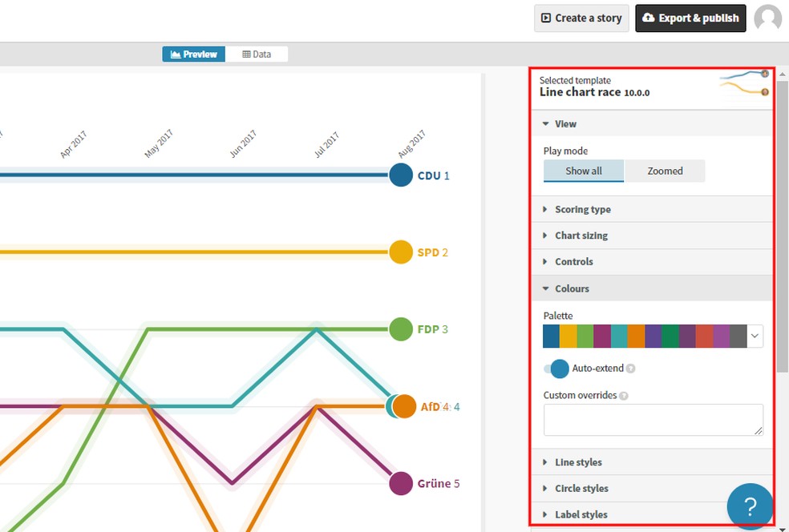Switch to the Preview tab

coord(194,54)
